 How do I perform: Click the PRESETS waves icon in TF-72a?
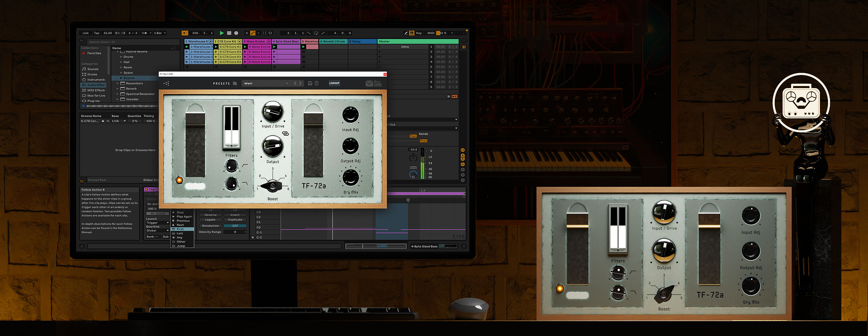click(x=235, y=83)
